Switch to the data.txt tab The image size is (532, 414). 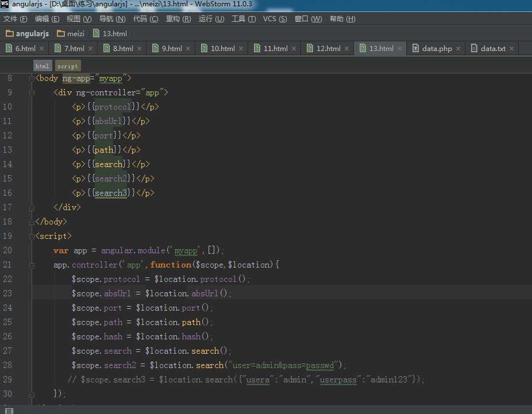point(493,49)
